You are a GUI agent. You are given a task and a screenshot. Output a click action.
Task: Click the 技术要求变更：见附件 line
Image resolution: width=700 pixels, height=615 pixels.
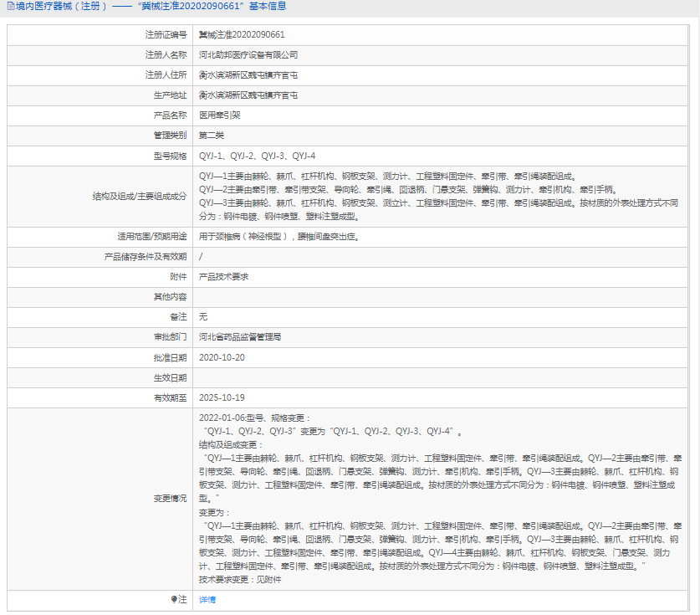240,579
